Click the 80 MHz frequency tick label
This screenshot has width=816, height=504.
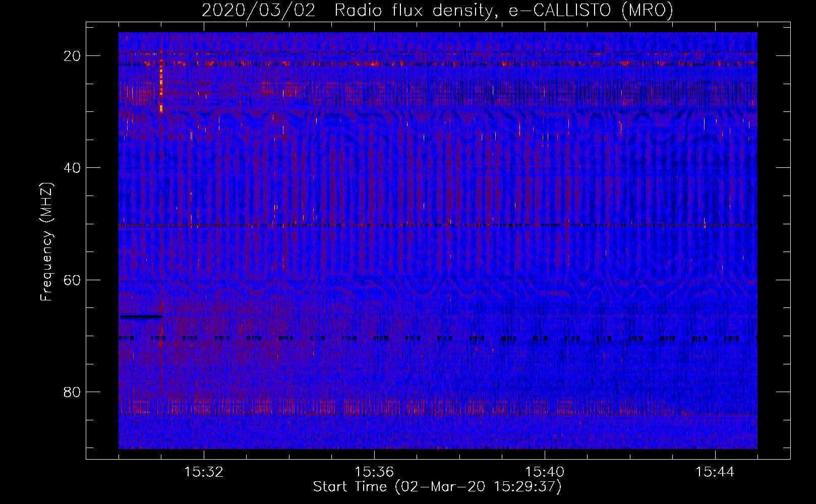(x=72, y=392)
